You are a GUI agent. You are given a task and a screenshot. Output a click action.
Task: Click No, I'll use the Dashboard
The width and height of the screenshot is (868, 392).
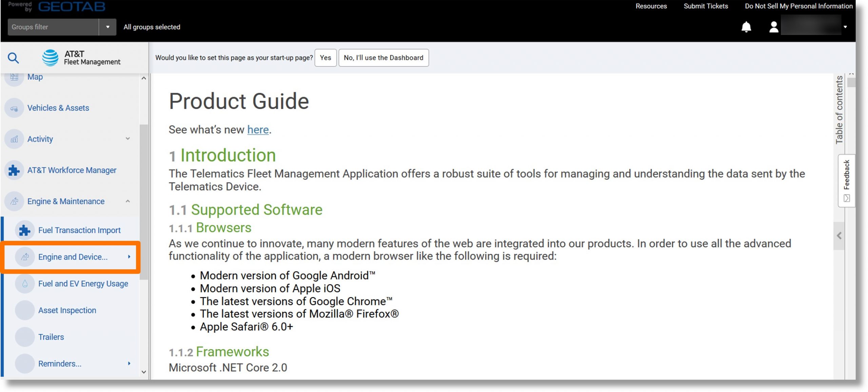coord(383,58)
